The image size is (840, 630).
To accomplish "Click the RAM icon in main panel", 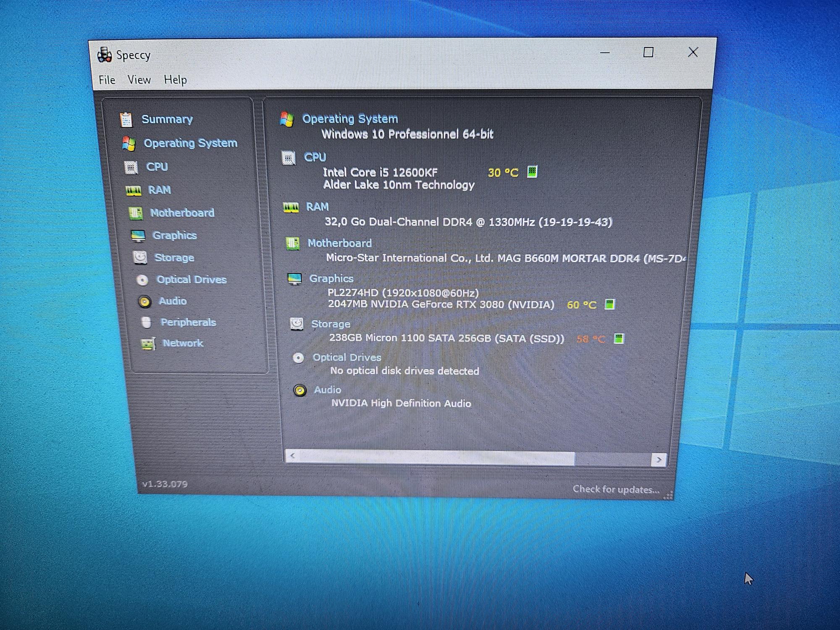I will click(x=291, y=207).
